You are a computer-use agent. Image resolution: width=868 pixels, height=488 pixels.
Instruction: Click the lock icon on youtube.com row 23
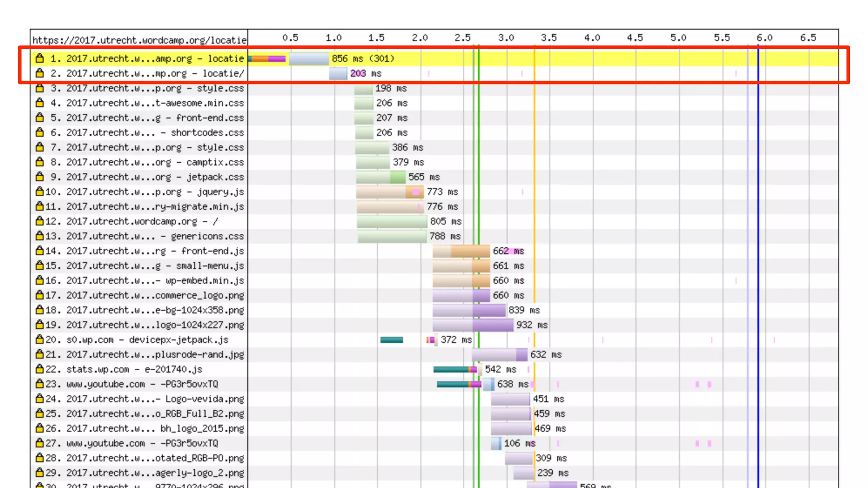(x=40, y=384)
